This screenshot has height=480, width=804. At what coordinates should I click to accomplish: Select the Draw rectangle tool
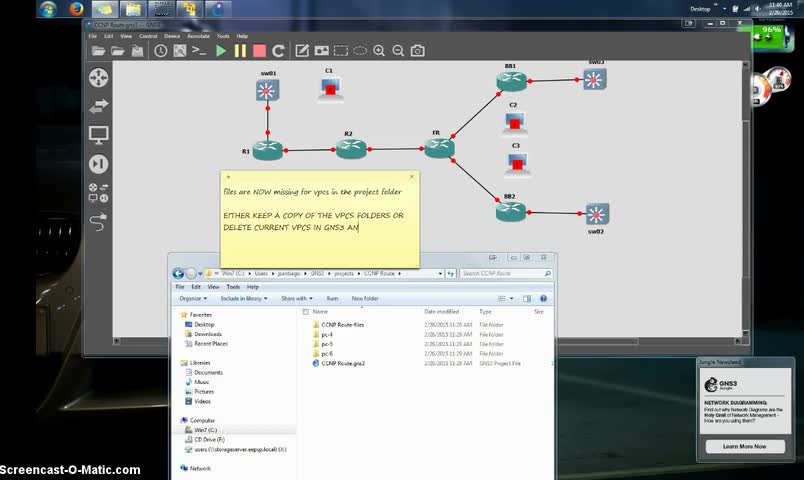(x=340, y=50)
